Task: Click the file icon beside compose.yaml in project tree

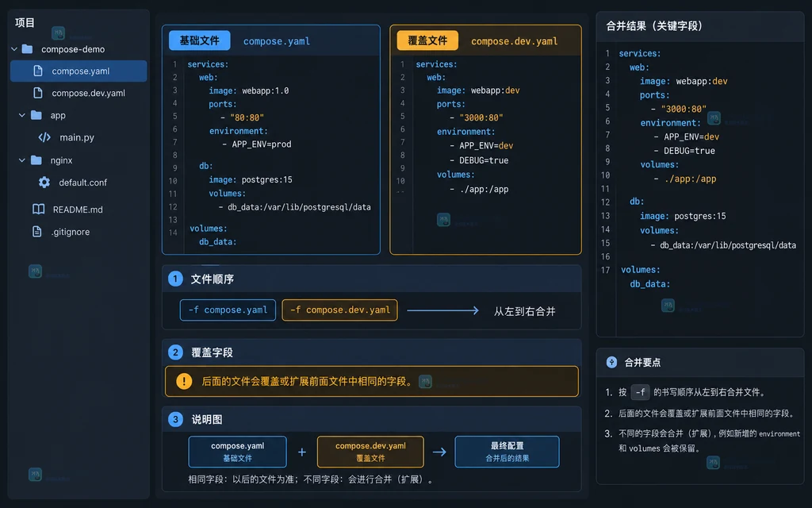Action: point(38,71)
